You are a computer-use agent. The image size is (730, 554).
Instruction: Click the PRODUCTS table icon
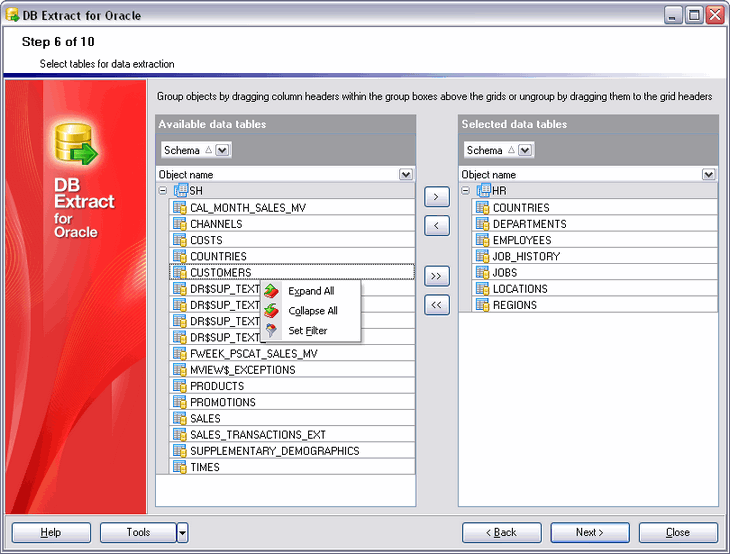click(x=180, y=385)
